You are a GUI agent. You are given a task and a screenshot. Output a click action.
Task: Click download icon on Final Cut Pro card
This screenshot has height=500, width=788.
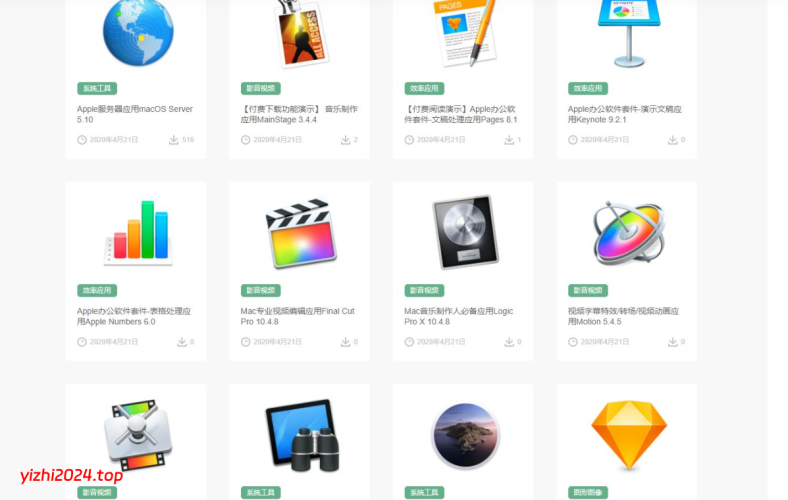click(345, 342)
